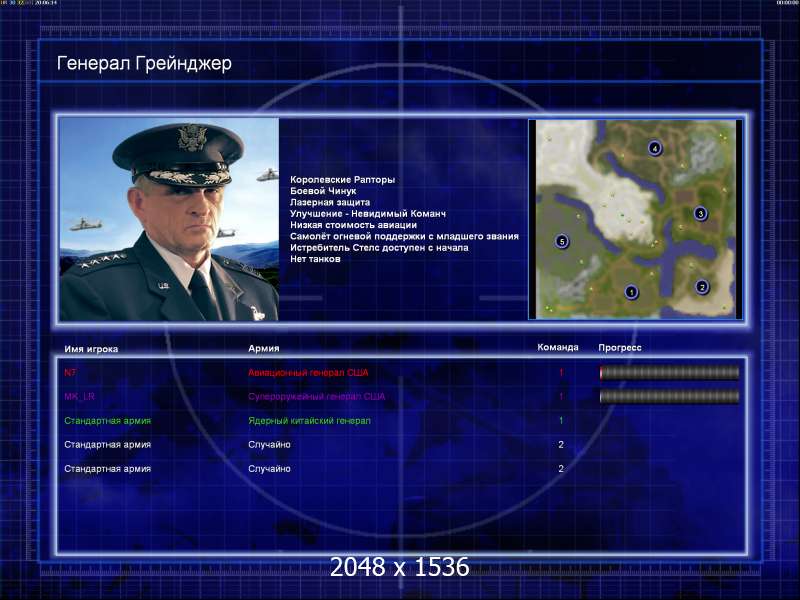Click team number in 'Ядерный китайский генерал' row
The image size is (800, 600).
click(x=561, y=421)
